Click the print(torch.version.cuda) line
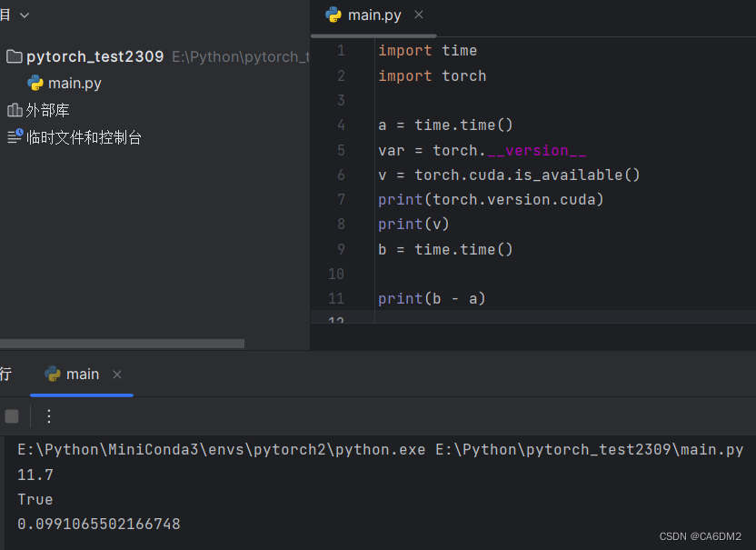The height and width of the screenshot is (550, 756). [491, 200]
